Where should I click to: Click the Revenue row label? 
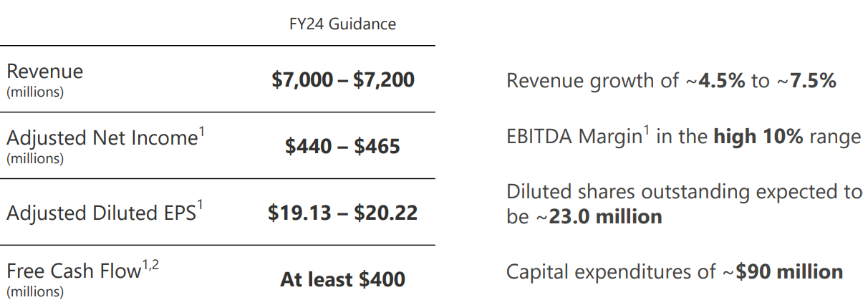tap(44, 72)
